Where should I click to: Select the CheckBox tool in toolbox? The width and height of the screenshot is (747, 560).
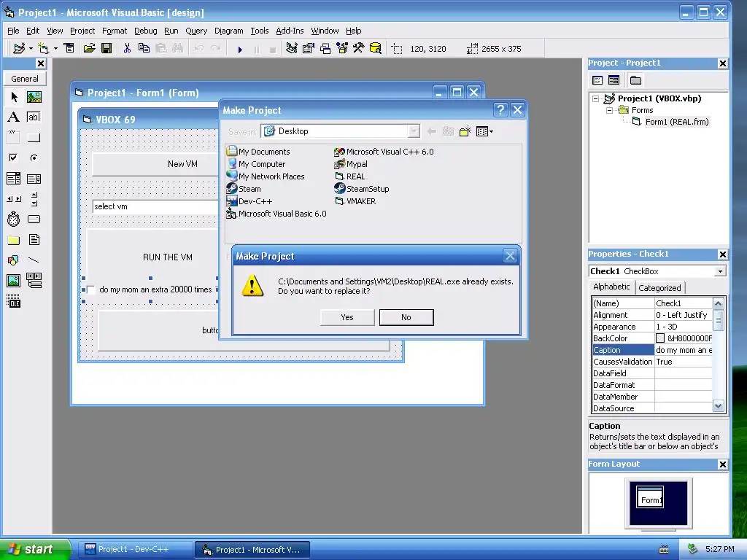[x=14, y=157]
